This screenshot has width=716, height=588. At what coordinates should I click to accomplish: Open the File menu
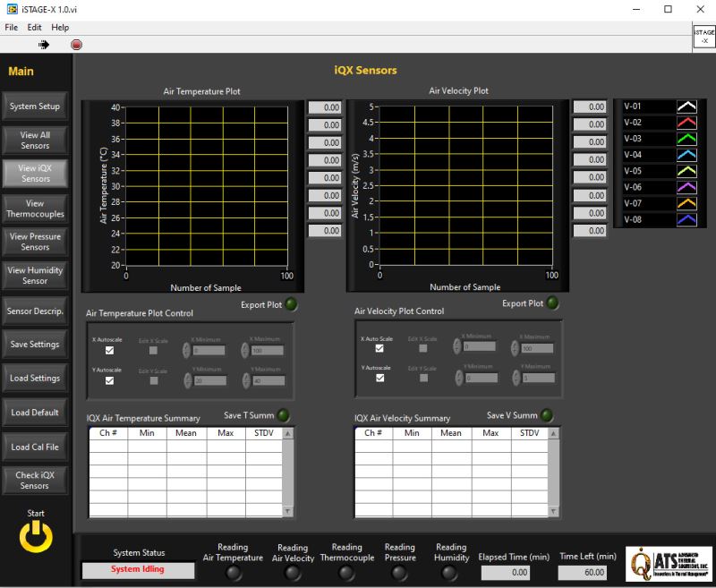click(x=12, y=28)
